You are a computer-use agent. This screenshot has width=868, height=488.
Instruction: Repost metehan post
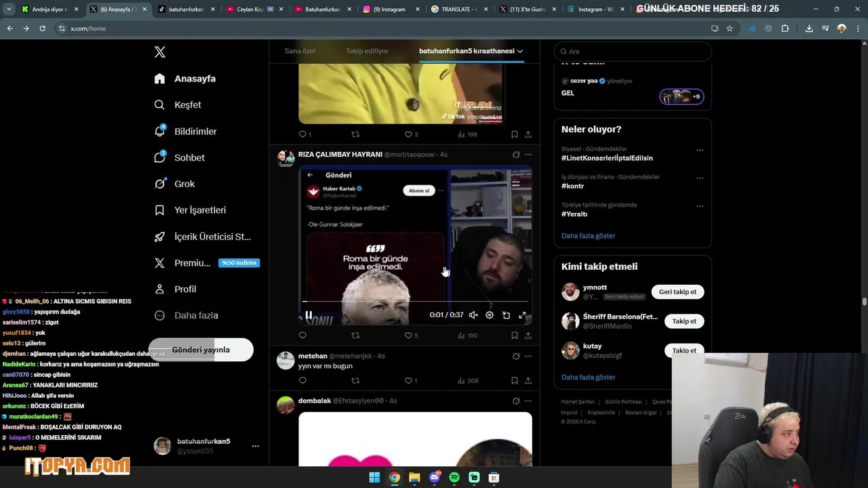(x=355, y=381)
